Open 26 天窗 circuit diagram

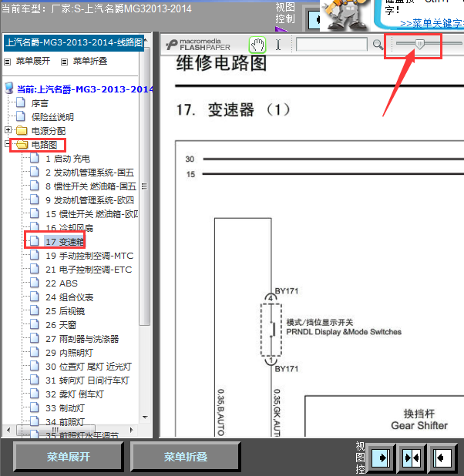(63, 325)
